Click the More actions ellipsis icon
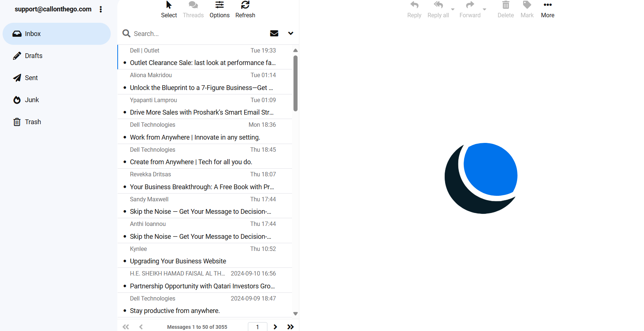This screenshot has height=331, width=644. point(547,5)
